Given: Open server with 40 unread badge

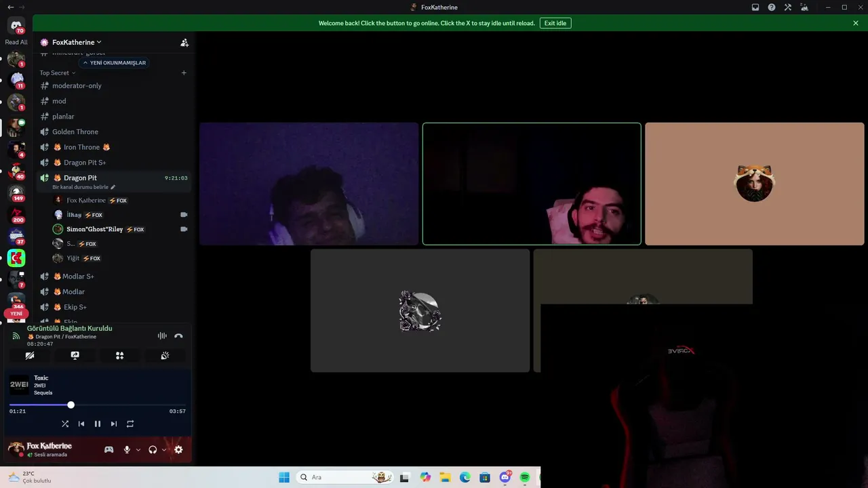Looking at the screenshot, I should 16,171.
